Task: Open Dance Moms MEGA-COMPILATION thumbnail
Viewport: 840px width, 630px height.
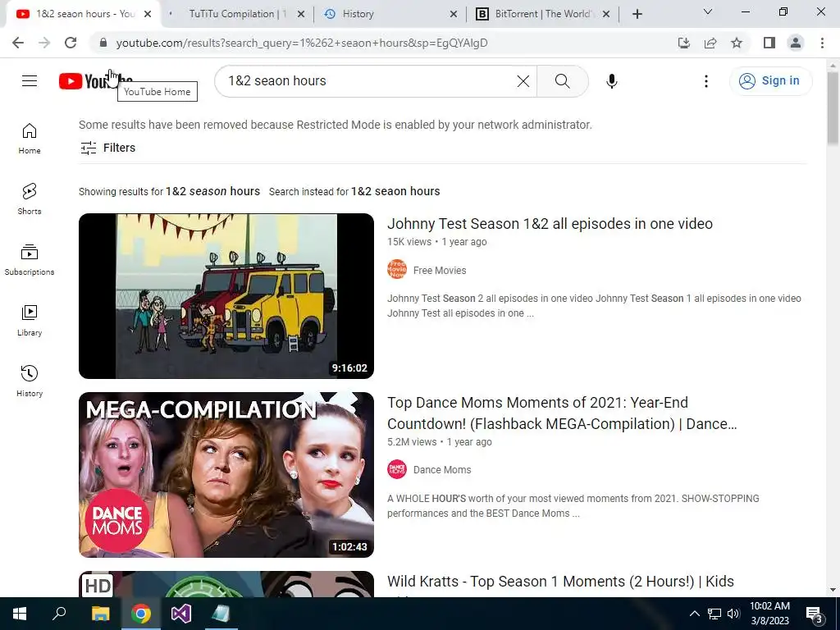Action: [226, 475]
